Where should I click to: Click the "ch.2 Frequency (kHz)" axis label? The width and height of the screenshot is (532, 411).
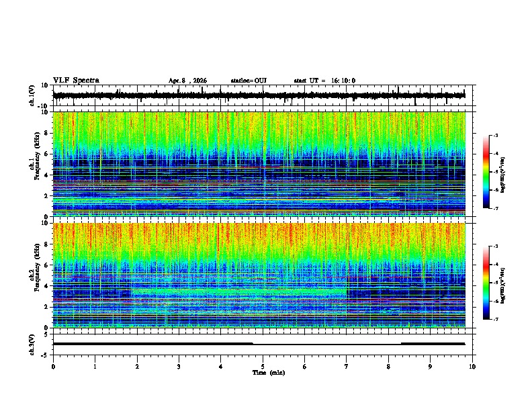35,267
